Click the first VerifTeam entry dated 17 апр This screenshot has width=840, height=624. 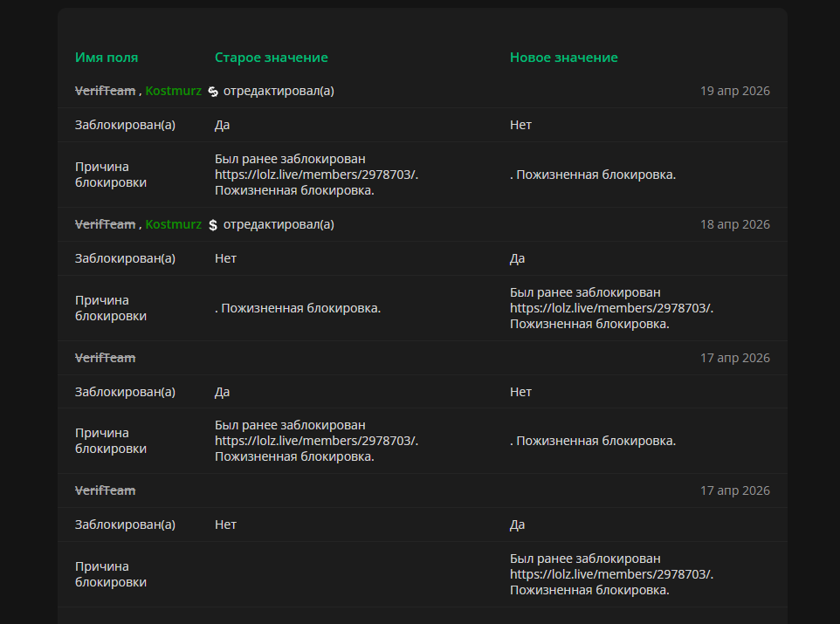(x=105, y=358)
